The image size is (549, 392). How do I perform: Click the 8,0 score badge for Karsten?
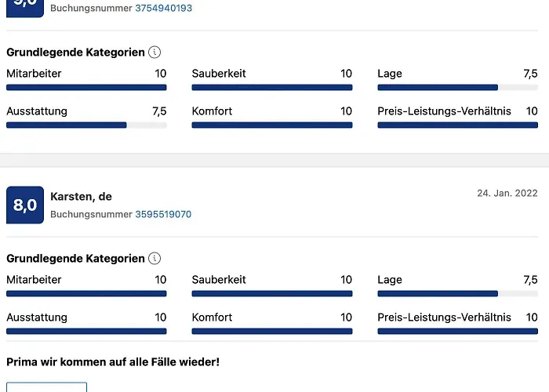pyautogui.click(x=25, y=205)
